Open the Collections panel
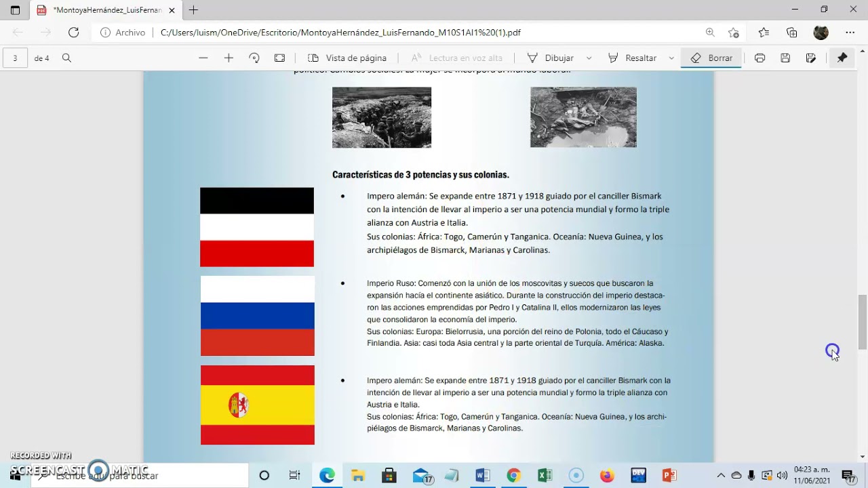The width and height of the screenshot is (868, 488). pyautogui.click(x=792, y=32)
